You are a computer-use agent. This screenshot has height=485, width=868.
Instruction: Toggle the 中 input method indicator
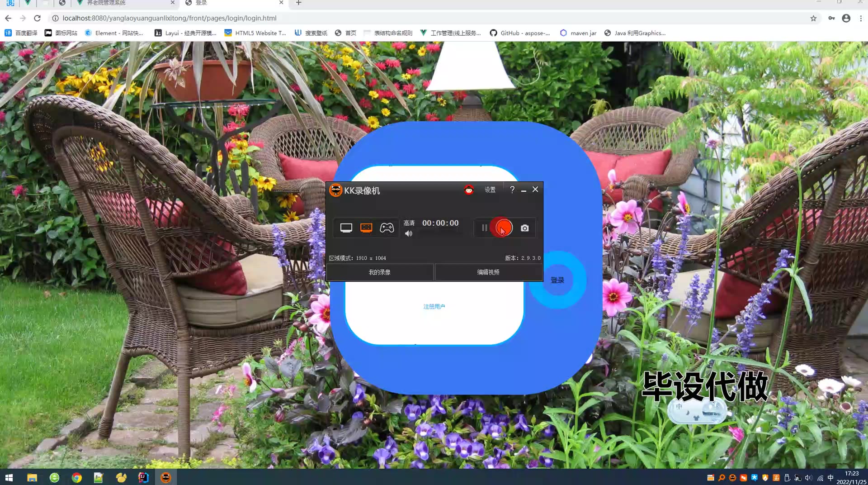(x=830, y=478)
